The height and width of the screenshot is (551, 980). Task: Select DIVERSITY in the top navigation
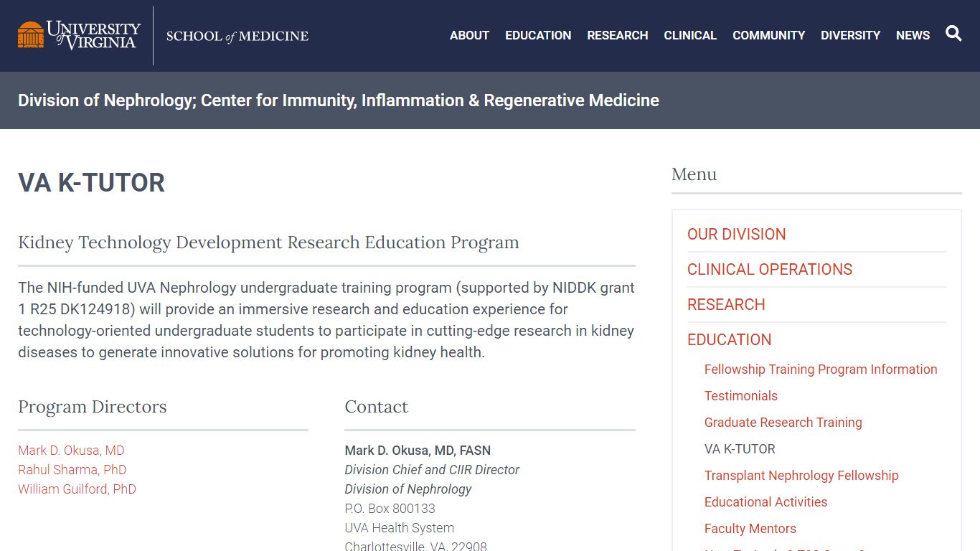pyautogui.click(x=850, y=35)
